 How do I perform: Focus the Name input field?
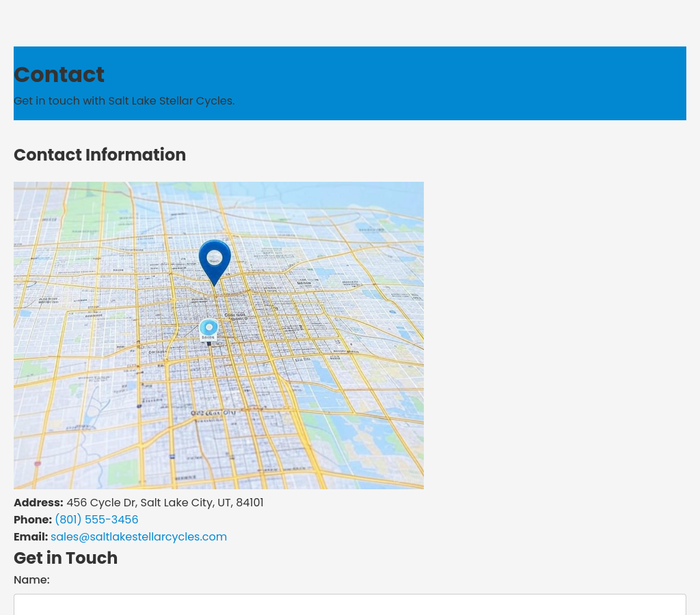[x=350, y=605]
